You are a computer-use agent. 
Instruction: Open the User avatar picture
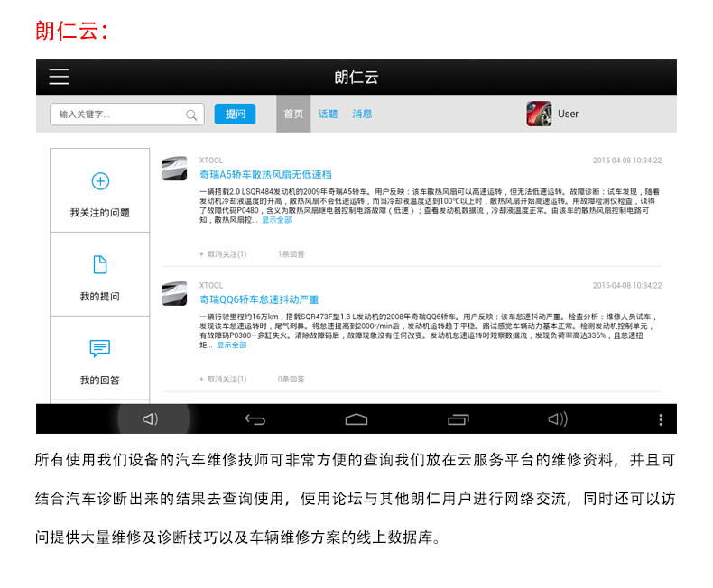click(539, 114)
